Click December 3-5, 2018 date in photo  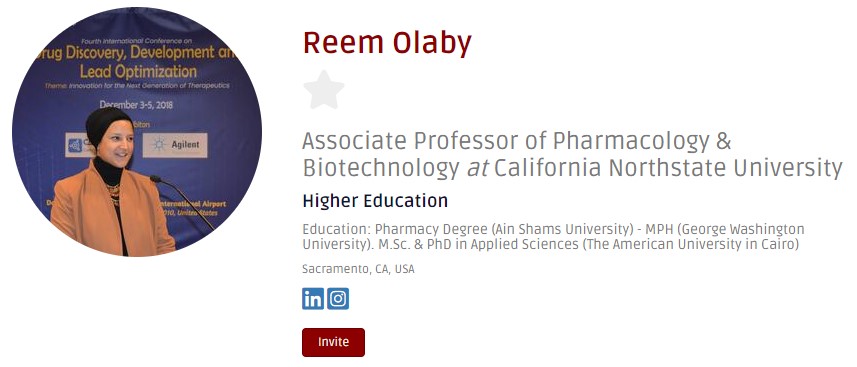pos(136,104)
